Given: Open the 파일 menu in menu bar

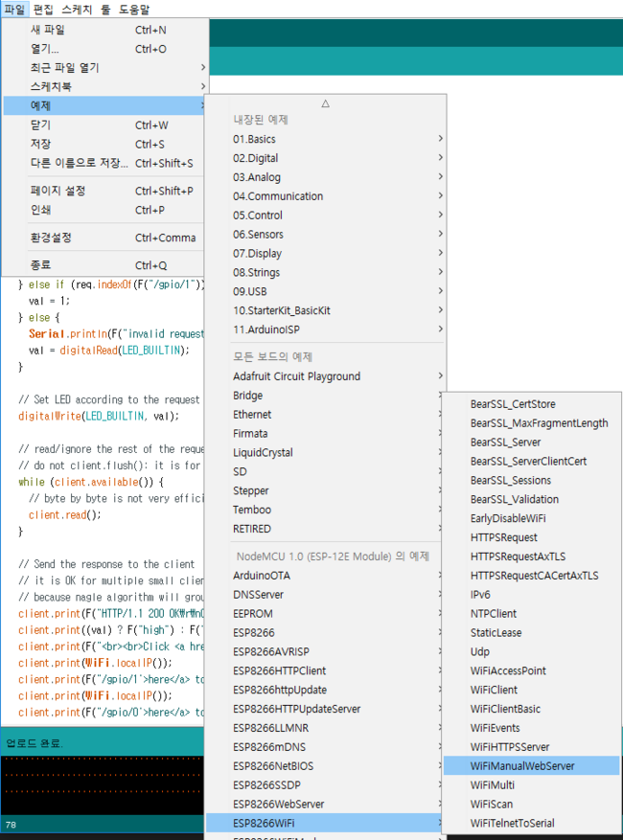Looking at the screenshot, I should tap(14, 10).
